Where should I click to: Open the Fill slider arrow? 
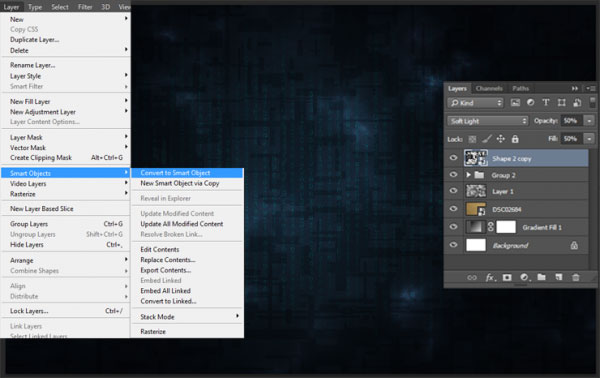tap(589, 138)
